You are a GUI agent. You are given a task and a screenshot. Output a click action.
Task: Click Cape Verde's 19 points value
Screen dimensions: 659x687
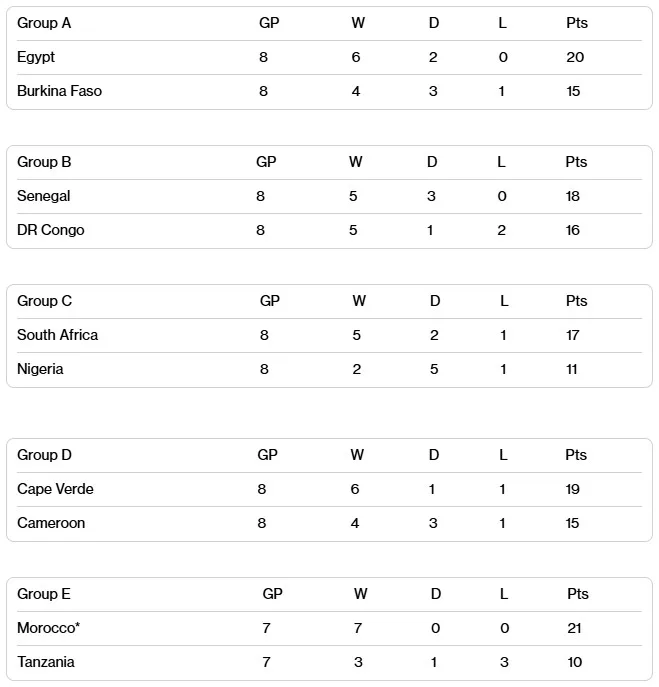click(x=573, y=489)
